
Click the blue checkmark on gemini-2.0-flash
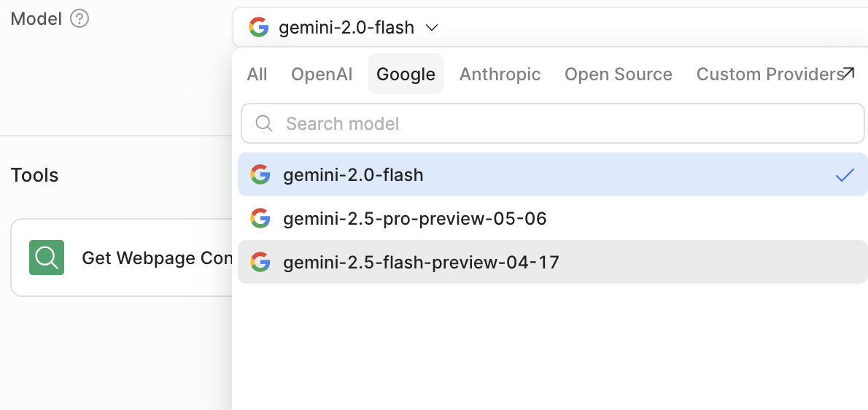tap(845, 175)
